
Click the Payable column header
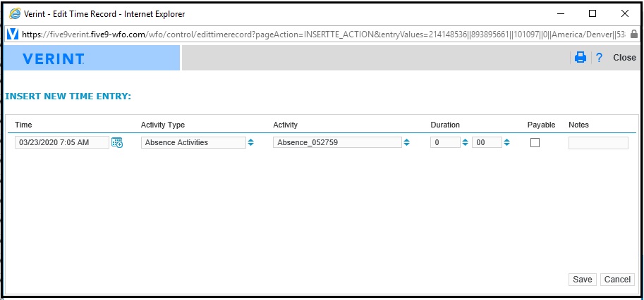pyautogui.click(x=541, y=125)
